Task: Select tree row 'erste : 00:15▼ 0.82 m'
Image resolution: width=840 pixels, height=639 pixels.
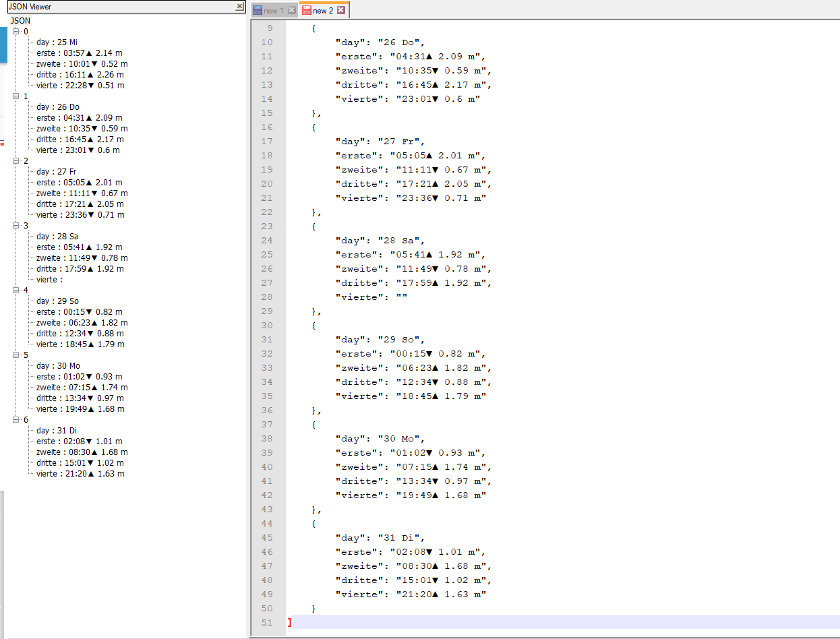Action: (x=80, y=312)
